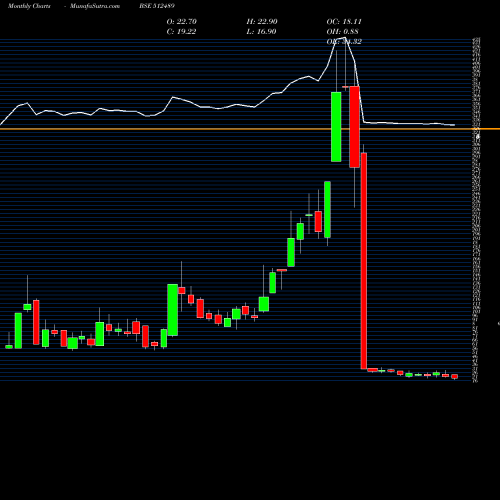Click the MunafaSutra.com label
This screenshot has width=500, height=500.
tap(95, 6)
